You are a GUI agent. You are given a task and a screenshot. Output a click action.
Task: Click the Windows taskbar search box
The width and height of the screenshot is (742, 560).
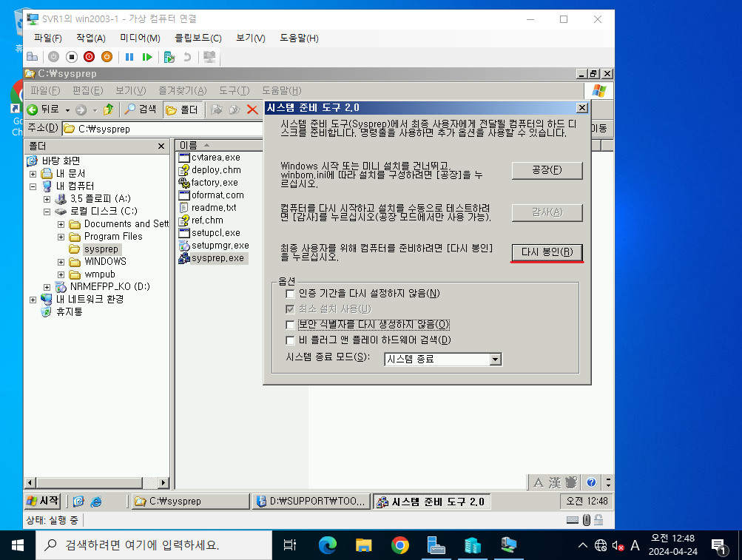pyautogui.click(x=154, y=545)
